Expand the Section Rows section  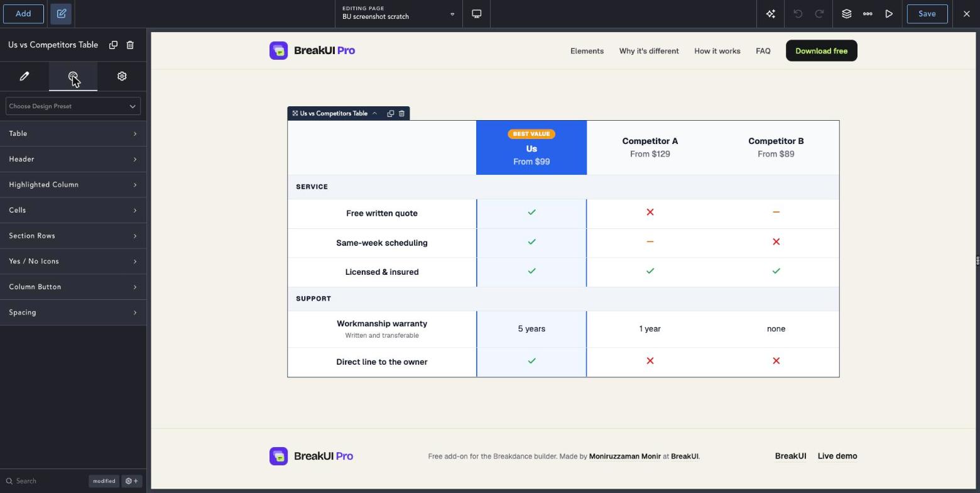click(73, 236)
